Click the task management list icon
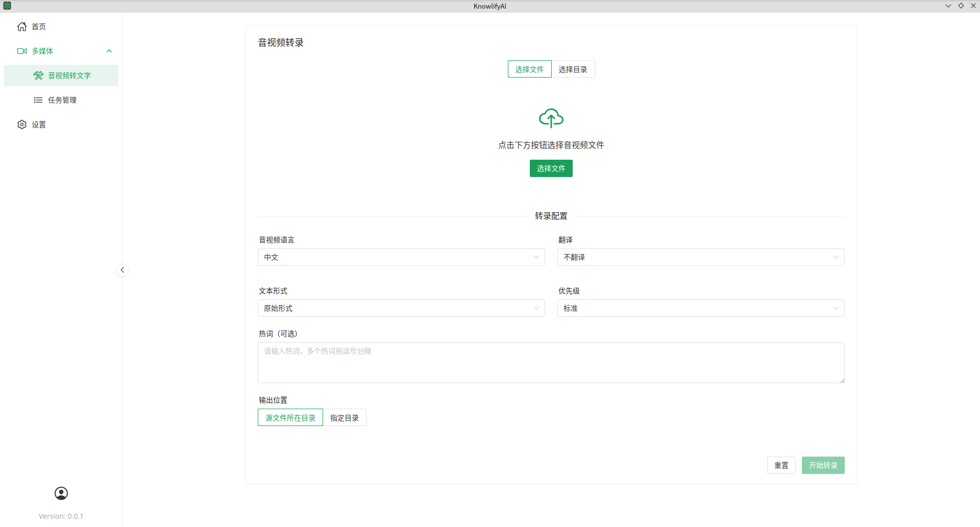980x527 pixels. 38,100
